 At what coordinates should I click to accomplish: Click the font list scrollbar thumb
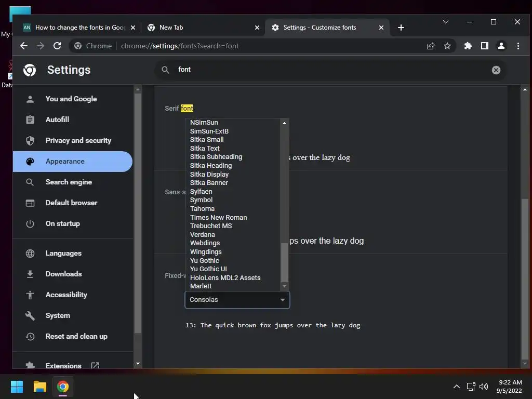[x=284, y=262]
